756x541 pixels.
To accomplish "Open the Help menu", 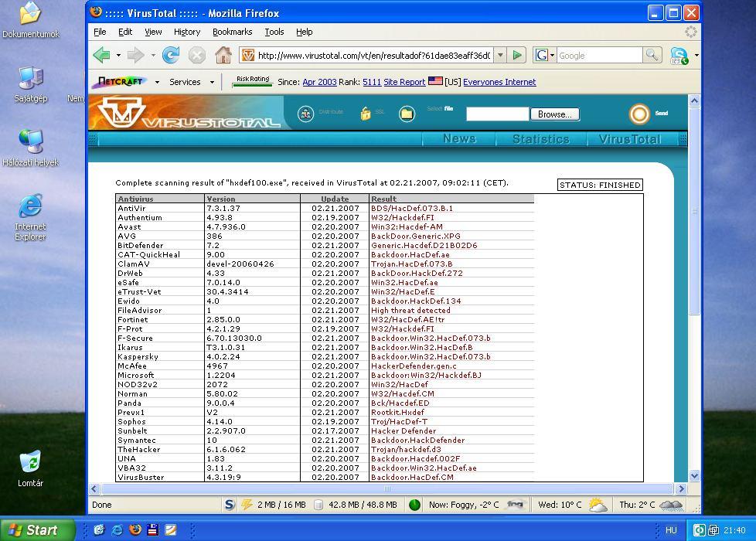I will tap(305, 32).
